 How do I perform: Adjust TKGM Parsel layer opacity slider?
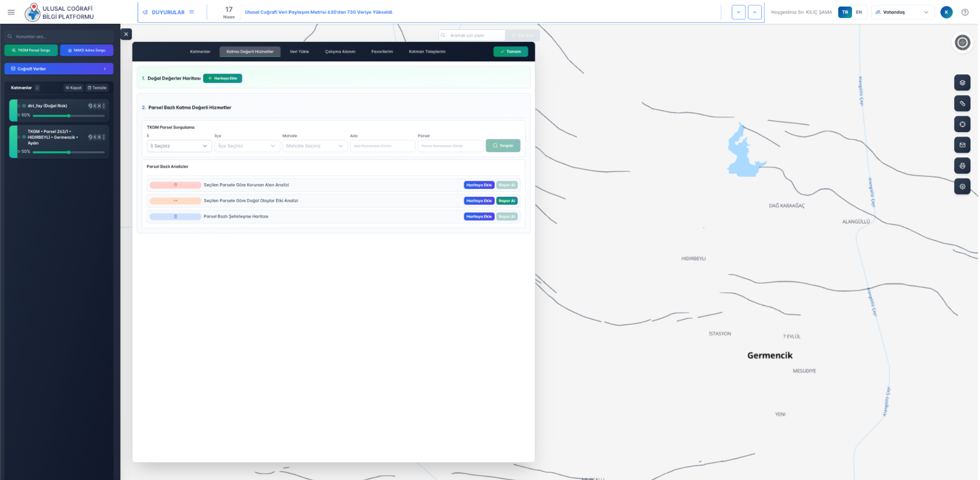click(69, 152)
